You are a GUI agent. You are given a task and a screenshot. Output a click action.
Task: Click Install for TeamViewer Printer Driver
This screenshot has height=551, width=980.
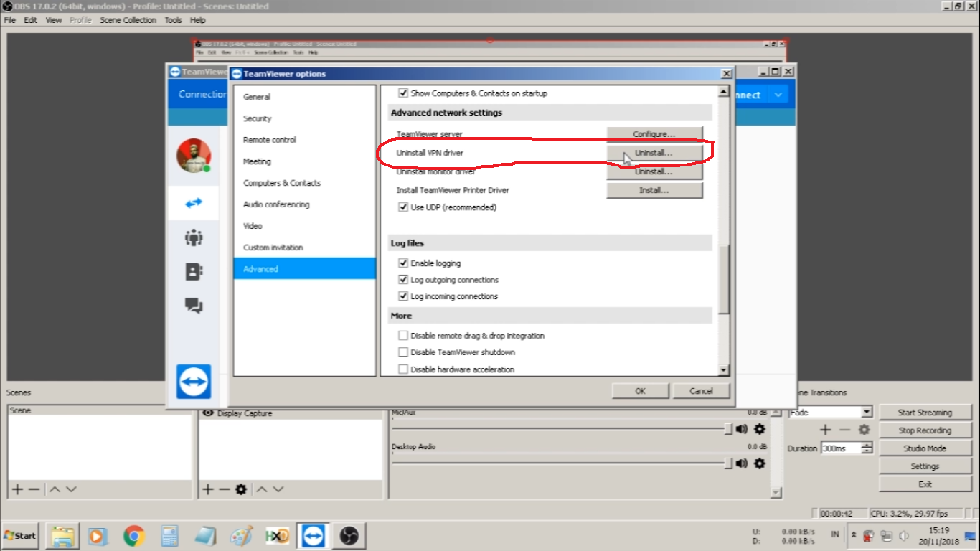pyautogui.click(x=654, y=190)
